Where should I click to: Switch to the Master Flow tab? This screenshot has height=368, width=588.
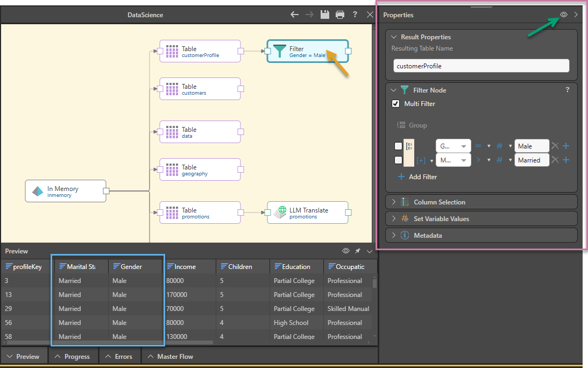tap(170, 356)
